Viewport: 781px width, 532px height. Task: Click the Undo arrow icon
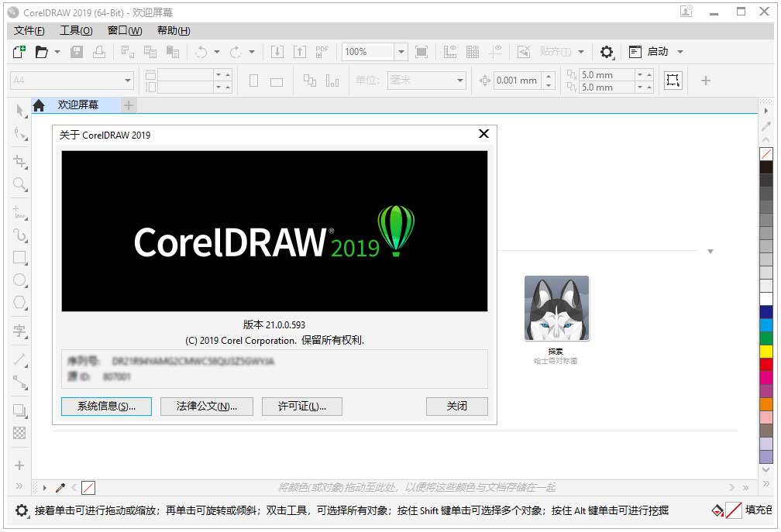[x=201, y=52]
